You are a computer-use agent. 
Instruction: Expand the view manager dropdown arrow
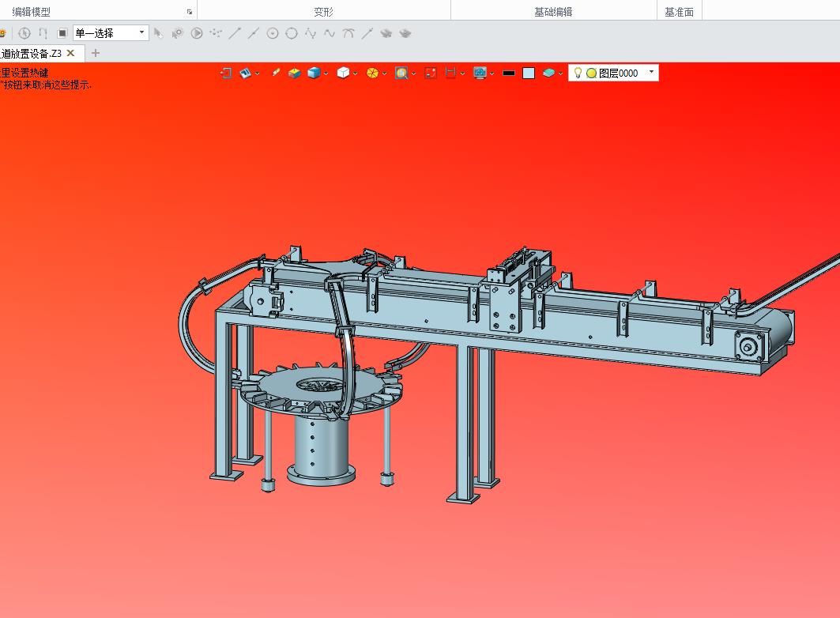257,73
